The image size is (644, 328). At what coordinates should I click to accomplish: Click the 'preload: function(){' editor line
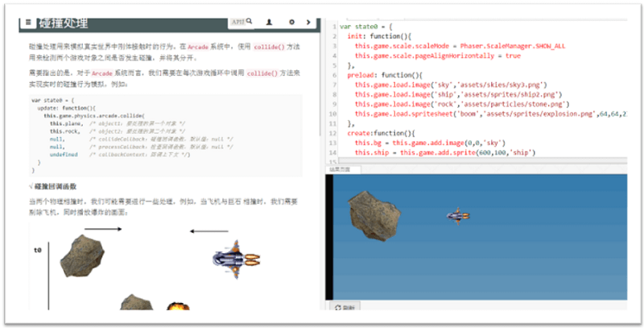coord(385,75)
